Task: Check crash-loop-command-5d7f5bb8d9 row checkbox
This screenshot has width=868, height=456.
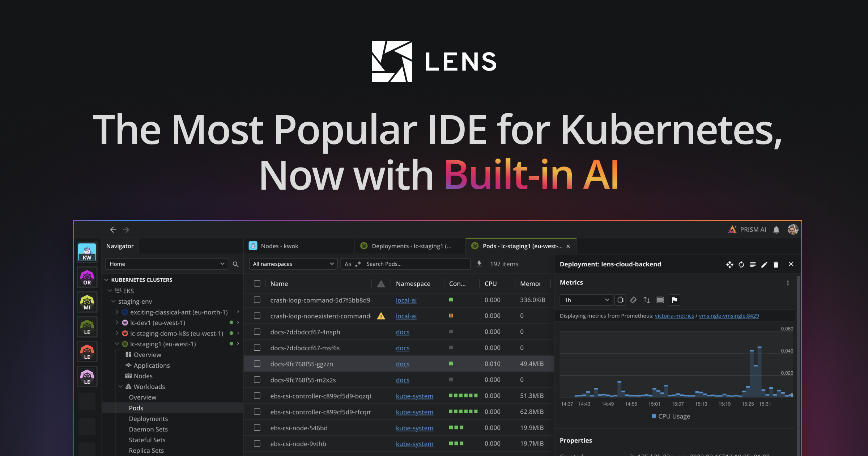Action: (257, 300)
